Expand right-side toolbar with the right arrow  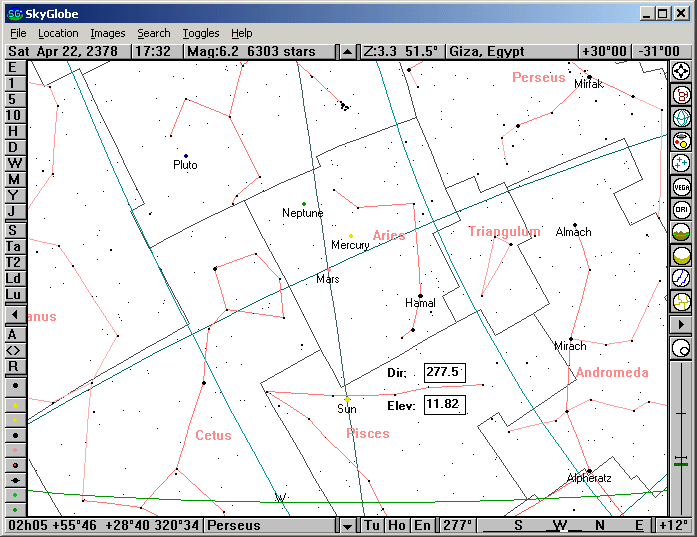[682, 324]
